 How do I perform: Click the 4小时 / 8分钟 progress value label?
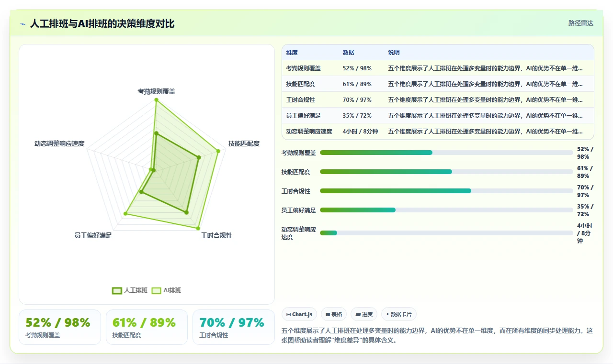[585, 233]
